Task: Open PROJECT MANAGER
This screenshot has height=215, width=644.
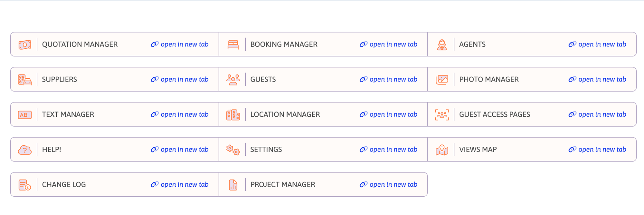Action: coord(283,185)
